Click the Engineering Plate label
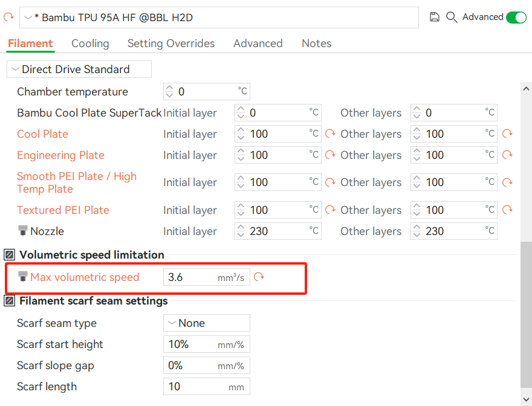This screenshot has height=406, width=532. (x=60, y=155)
